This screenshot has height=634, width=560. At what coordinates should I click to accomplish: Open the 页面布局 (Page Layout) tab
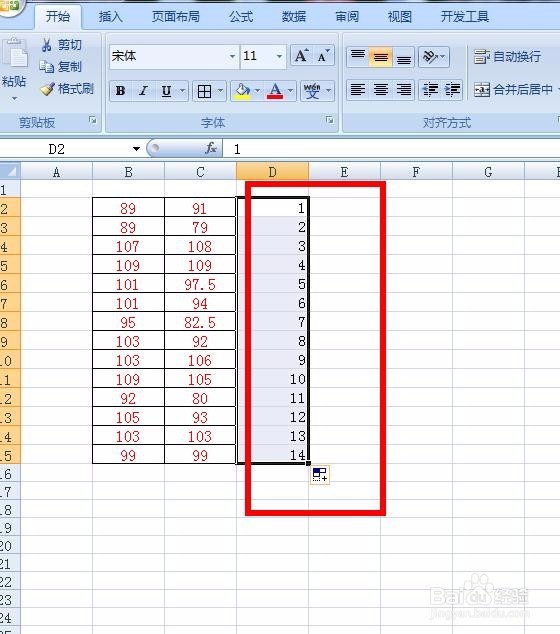[175, 17]
